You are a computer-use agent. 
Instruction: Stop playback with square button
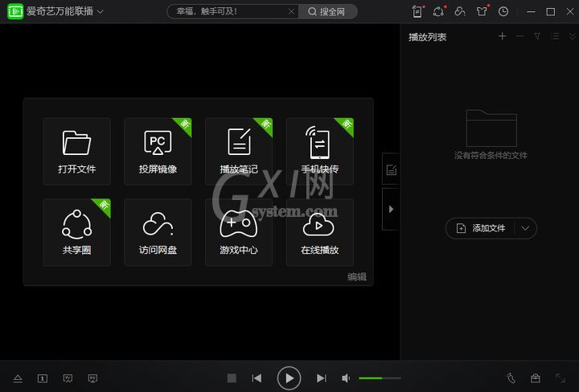pos(232,378)
